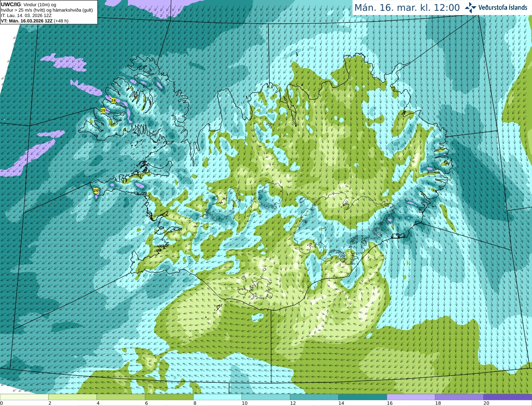Click the Veðurstofa Íslands logo icon
Viewport: 532px width, 406px height.
tap(470, 7)
